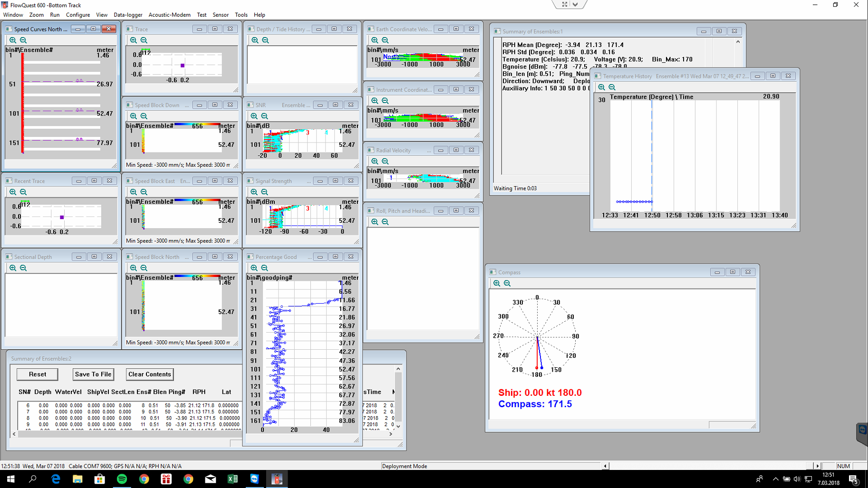This screenshot has height=488, width=868.
Task: Zoom in on Depth / Tide History
Action: 255,40
